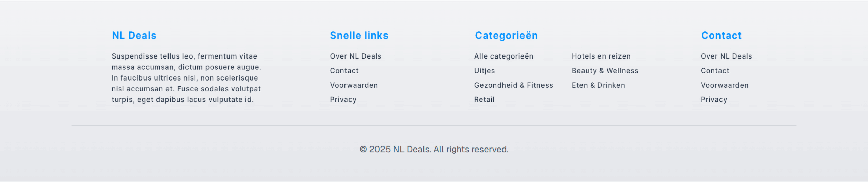
Task: Open Contact link under Snelle links
Action: coord(344,71)
